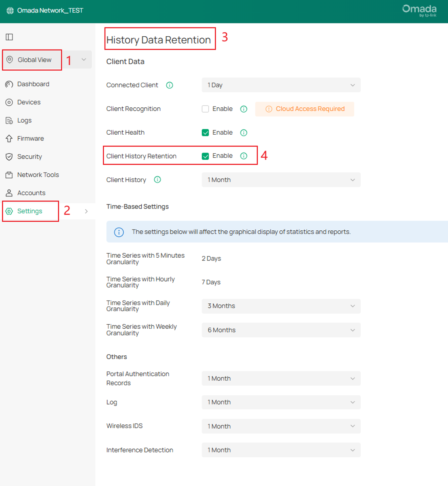448x486 pixels.
Task: Click the Omada by tp-link logo
Action: (x=419, y=11)
